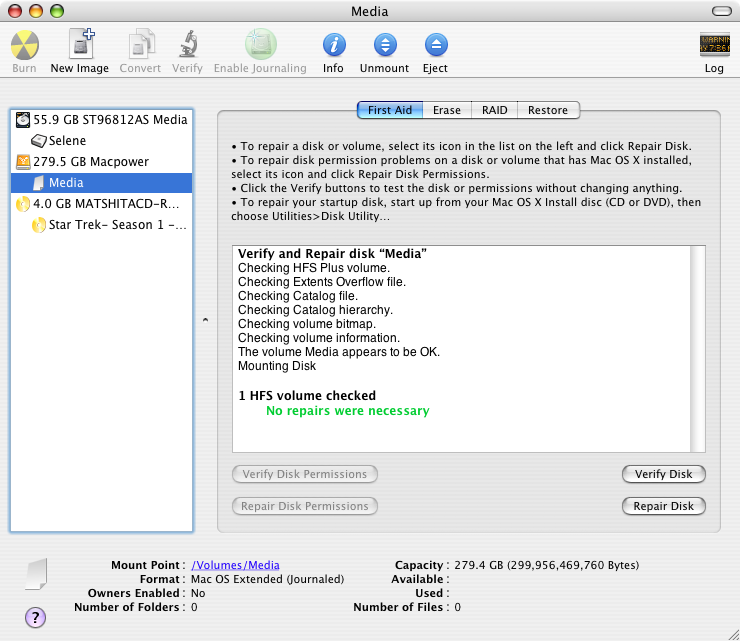The image size is (740, 641).
Task: Click "Checking volume bitmap." log line
Action: click(x=307, y=324)
